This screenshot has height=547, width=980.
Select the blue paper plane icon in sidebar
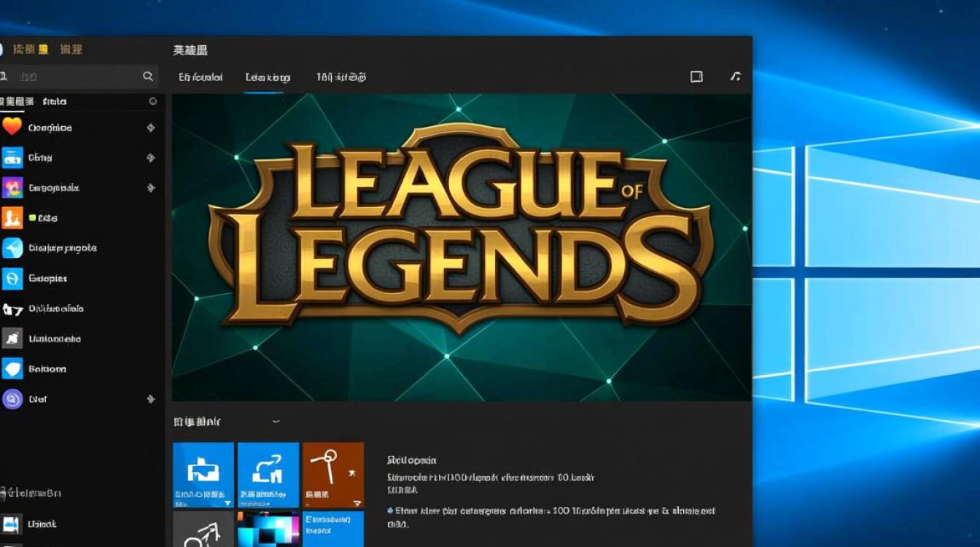tap(13, 248)
